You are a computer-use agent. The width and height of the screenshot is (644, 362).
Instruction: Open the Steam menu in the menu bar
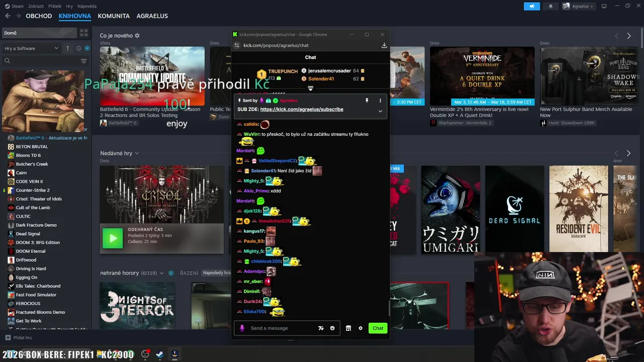pos(17,6)
